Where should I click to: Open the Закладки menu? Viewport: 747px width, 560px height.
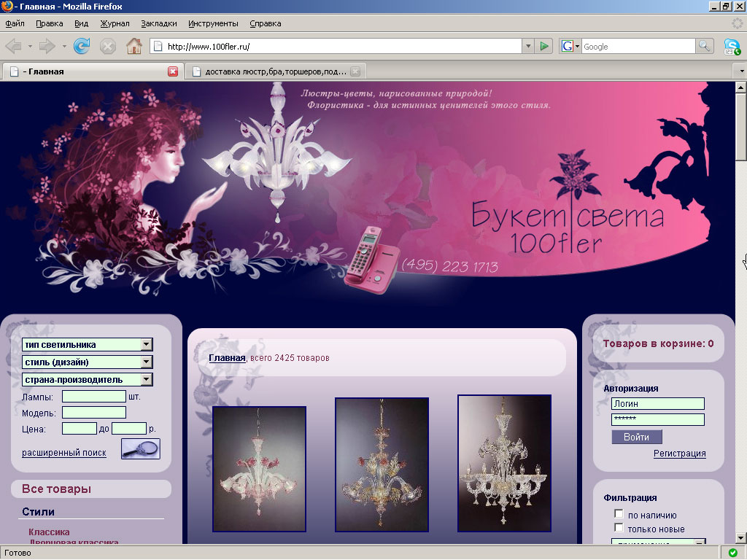[158, 23]
